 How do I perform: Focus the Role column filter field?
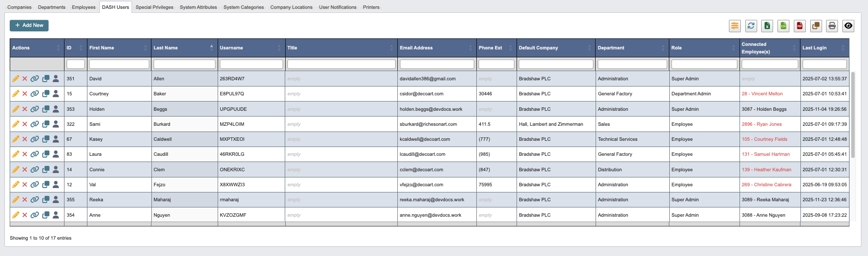pos(704,64)
